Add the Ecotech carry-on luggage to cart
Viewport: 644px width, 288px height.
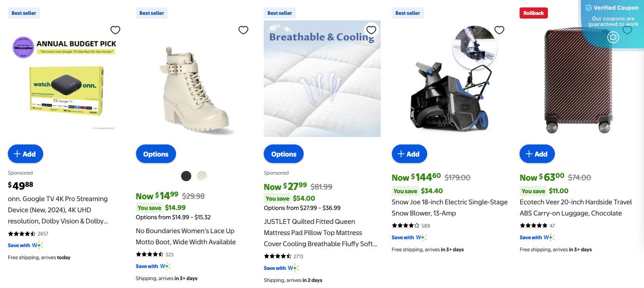[x=537, y=154]
